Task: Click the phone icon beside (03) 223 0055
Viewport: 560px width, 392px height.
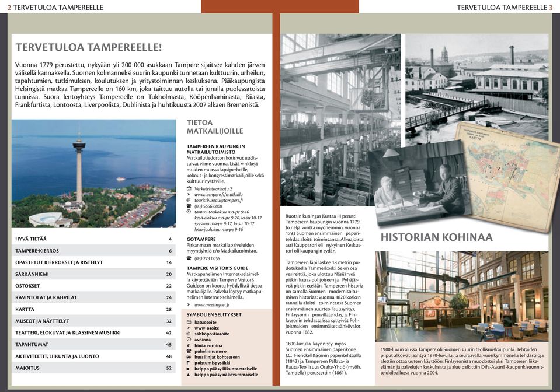Action: click(189, 258)
